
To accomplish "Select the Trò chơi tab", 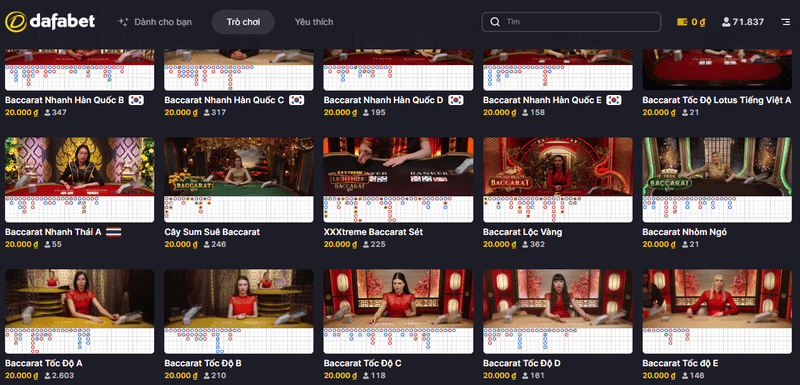I will click(x=243, y=22).
